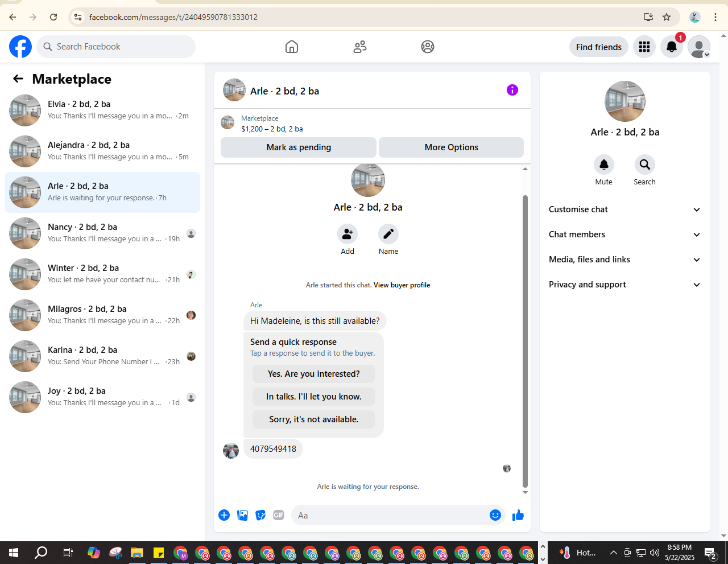Open the Facebook logo home link

pos(20,47)
